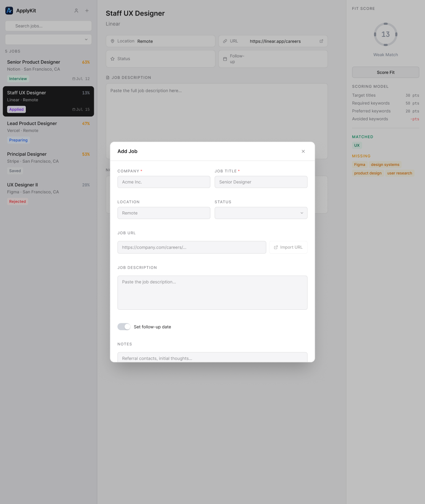Viewport: 425px width, 504px height.
Task: Click the missing keyword product design tag
Action: (368, 173)
